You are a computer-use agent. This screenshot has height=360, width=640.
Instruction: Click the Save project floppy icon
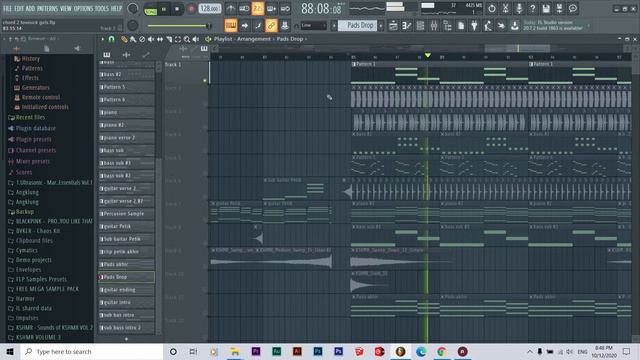coord(546,8)
